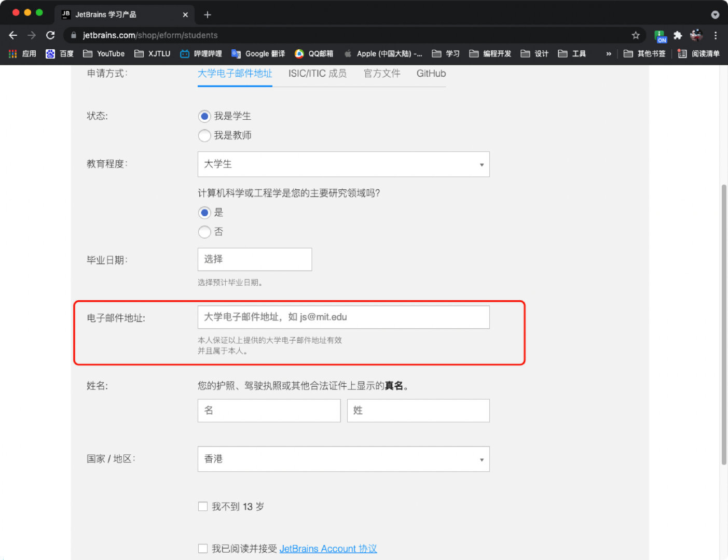
Task: Check the 我不到 13 岁 checkbox
Action: 203,507
